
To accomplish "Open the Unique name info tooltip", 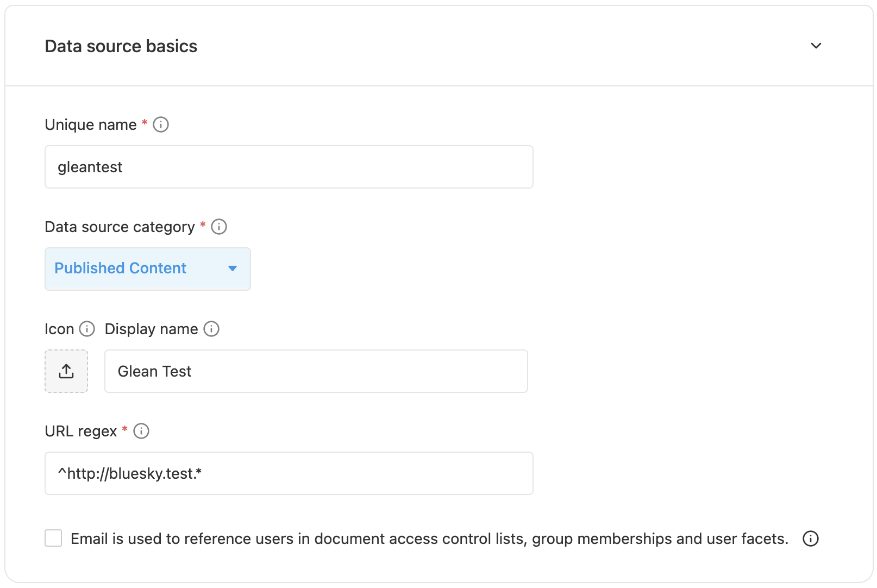I will tap(160, 124).
